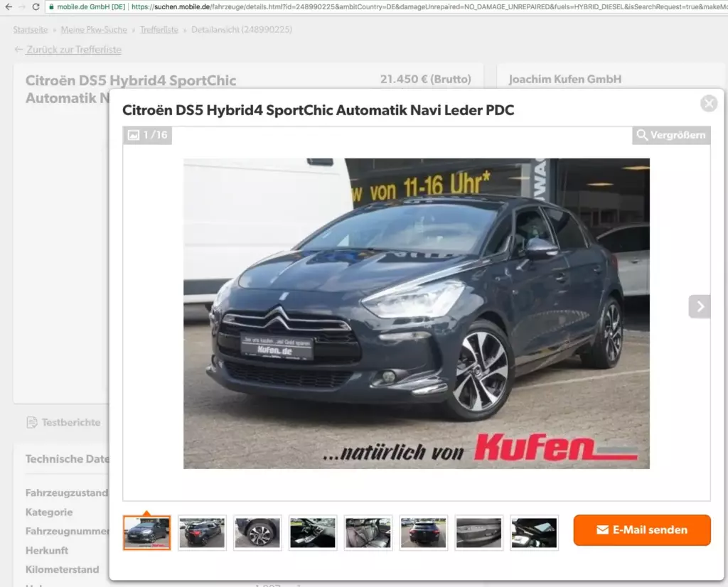Screen dimensions: 728x587
Task: Select fourth thumbnail showing interior dashboard
Action: click(313, 533)
